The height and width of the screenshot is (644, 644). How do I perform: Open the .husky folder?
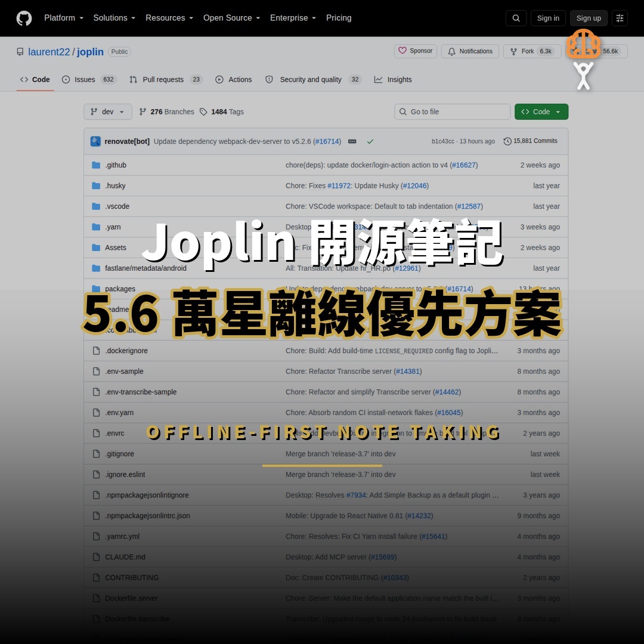pyautogui.click(x=115, y=185)
